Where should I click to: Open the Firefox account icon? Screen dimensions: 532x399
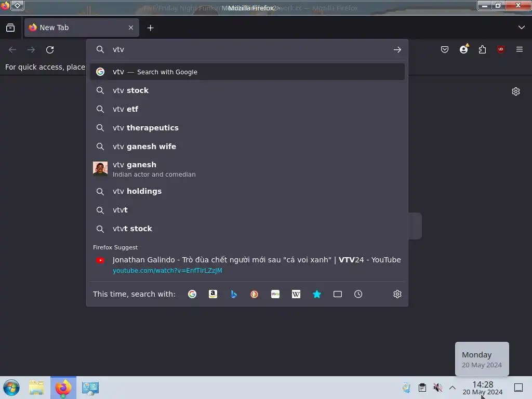[x=463, y=49]
